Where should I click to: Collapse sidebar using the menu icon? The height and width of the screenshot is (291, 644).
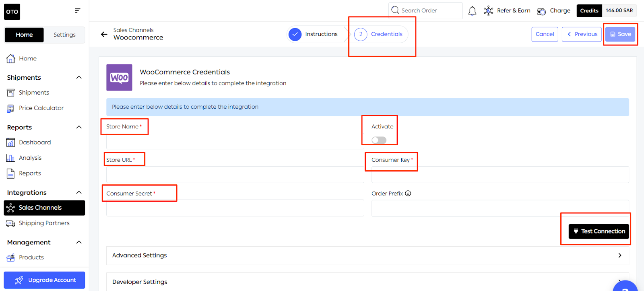[x=78, y=10]
